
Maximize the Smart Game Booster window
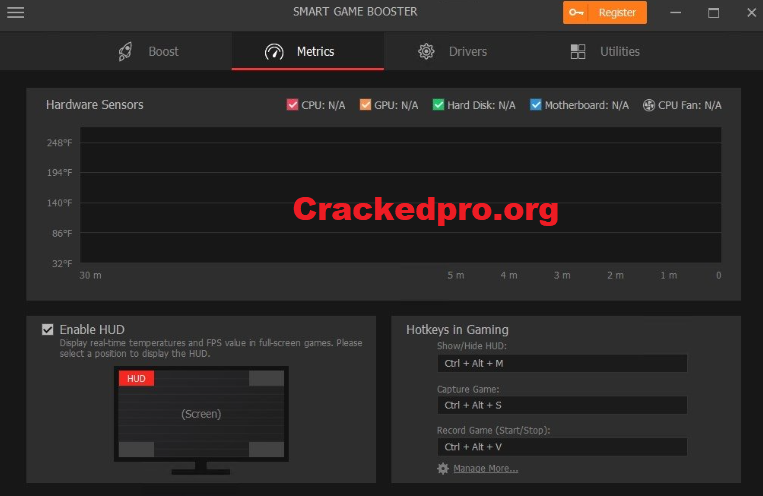tap(713, 13)
